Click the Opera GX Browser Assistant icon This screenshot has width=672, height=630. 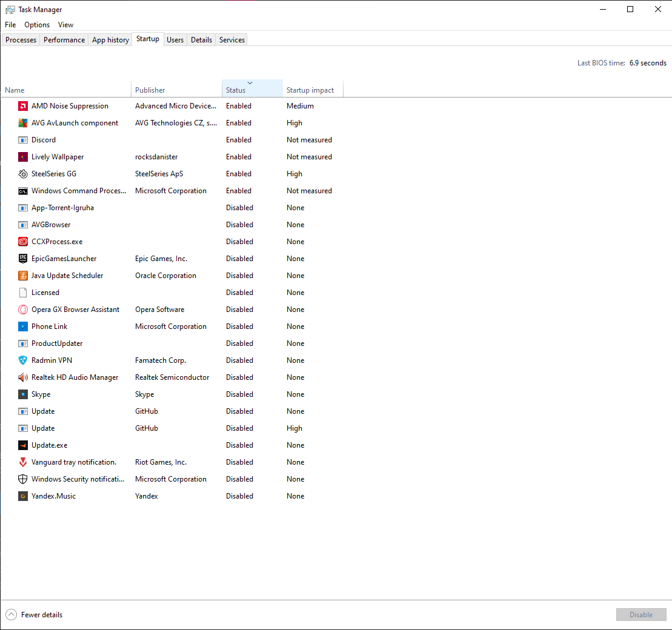coord(22,310)
